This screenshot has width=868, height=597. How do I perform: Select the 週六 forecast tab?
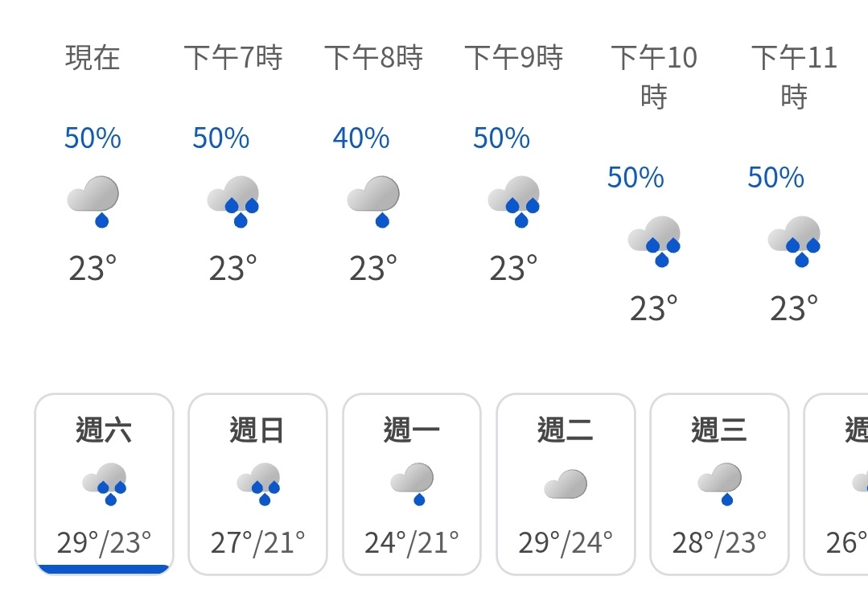coord(104,484)
